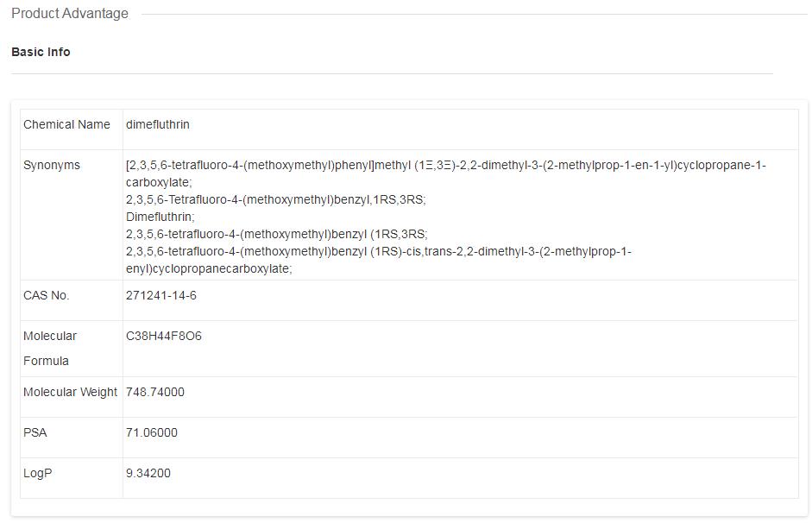Viewport: 812px width, 523px height.
Task: Click the dimefluthrin chemical name value
Action: pos(158,124)
